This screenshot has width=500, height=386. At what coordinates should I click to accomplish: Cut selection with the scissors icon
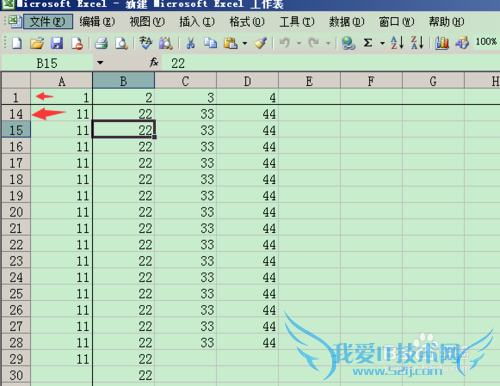(190, 43)
